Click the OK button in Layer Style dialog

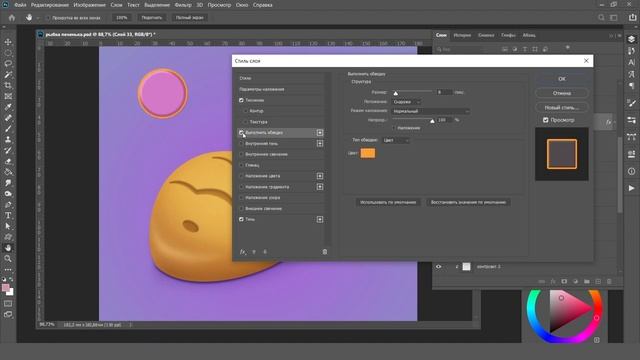562,79
